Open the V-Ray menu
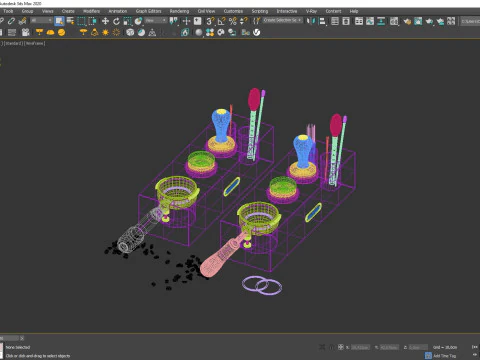This screenshot has height=360, width=480. pos(311,11)
